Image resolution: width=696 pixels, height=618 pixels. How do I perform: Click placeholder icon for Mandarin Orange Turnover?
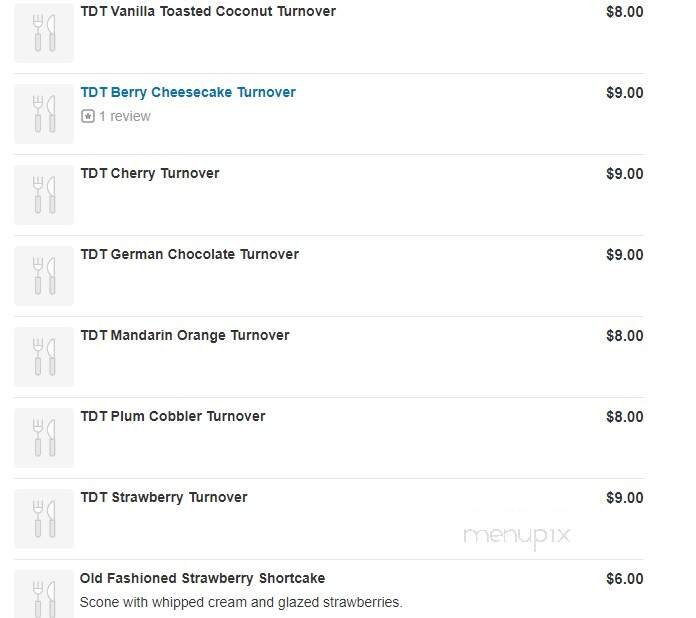click(44, 356)
